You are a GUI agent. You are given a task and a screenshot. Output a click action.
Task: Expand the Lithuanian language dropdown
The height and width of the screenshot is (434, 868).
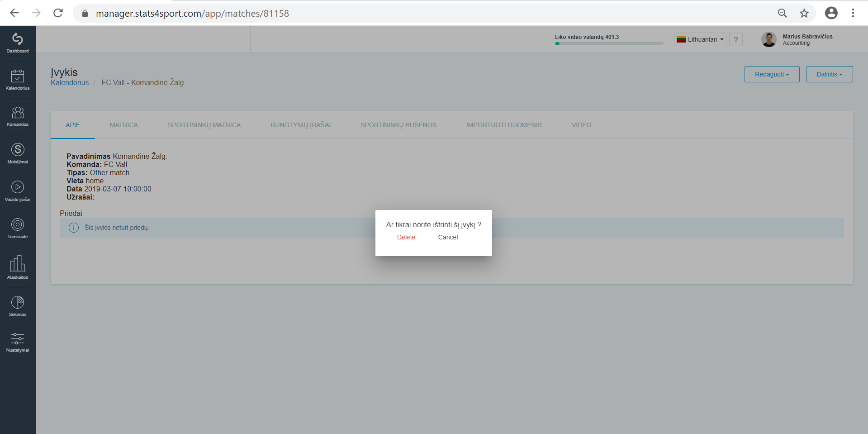tap(700, 39)
